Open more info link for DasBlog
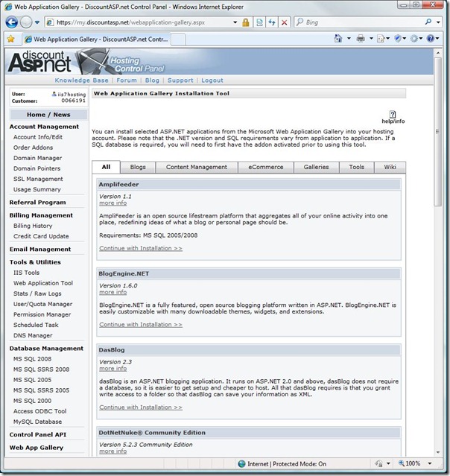This screenshot has width=450, height=476. click(x=113, y=369)
